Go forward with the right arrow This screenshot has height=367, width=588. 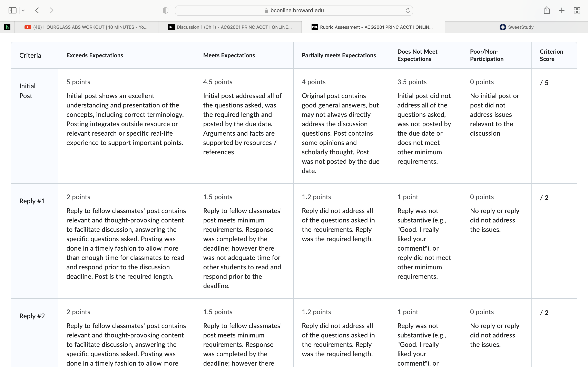51,10
